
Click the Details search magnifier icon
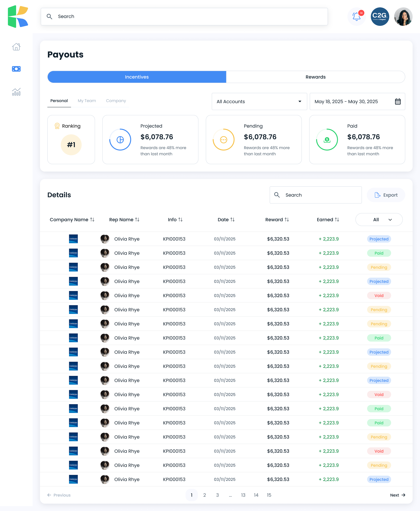pyautogui.click(x=277, y=195)
